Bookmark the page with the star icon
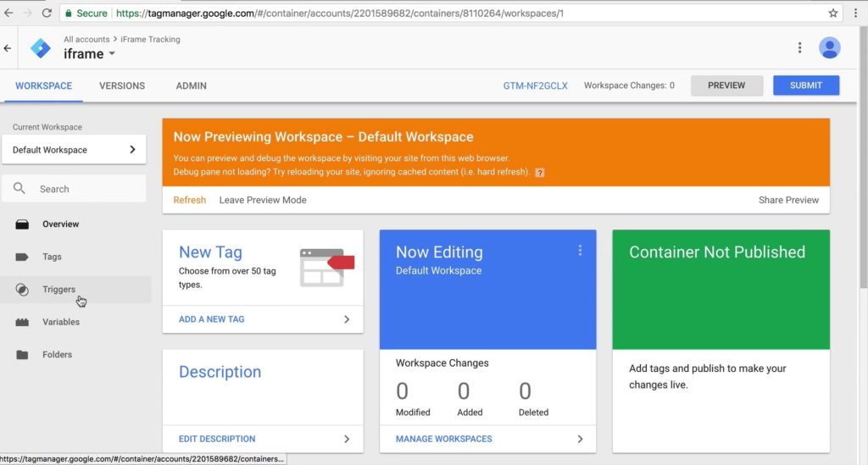 832,13
